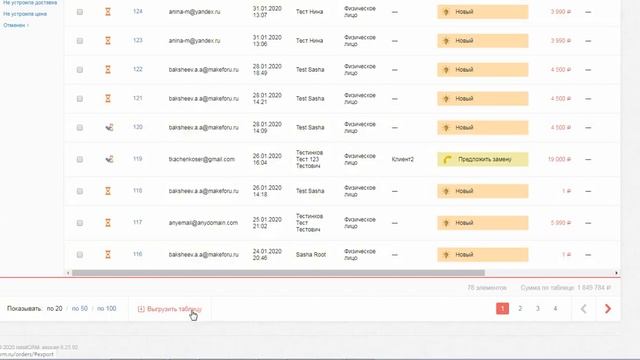Click email anyemail@anydomain.com
The image size is (640, 360).
tap(203, 223)
